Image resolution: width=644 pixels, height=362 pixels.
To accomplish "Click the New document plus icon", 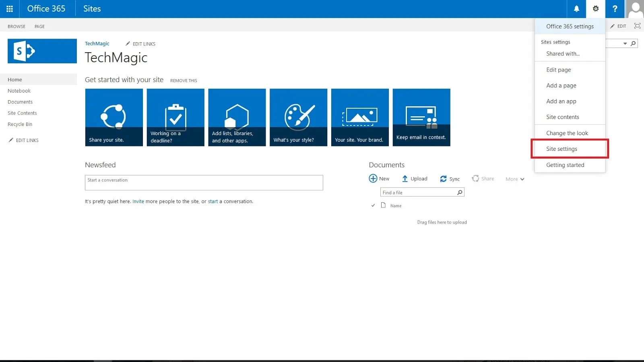I will [x=373, y=179].
